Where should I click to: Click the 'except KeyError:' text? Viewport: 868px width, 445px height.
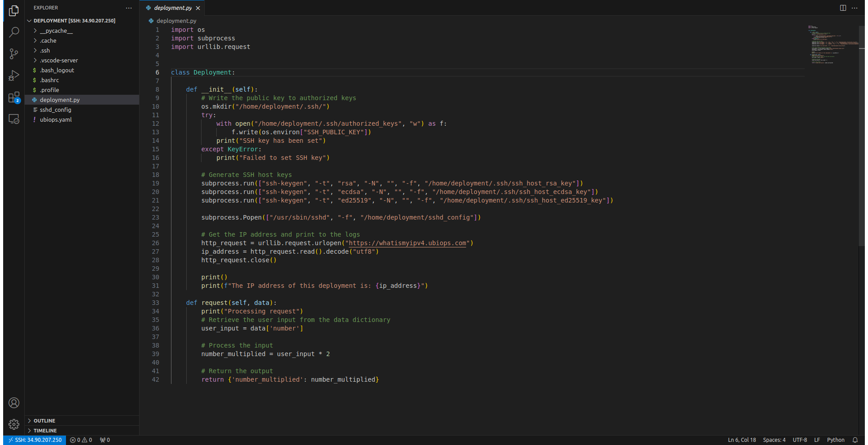[231, 150]
